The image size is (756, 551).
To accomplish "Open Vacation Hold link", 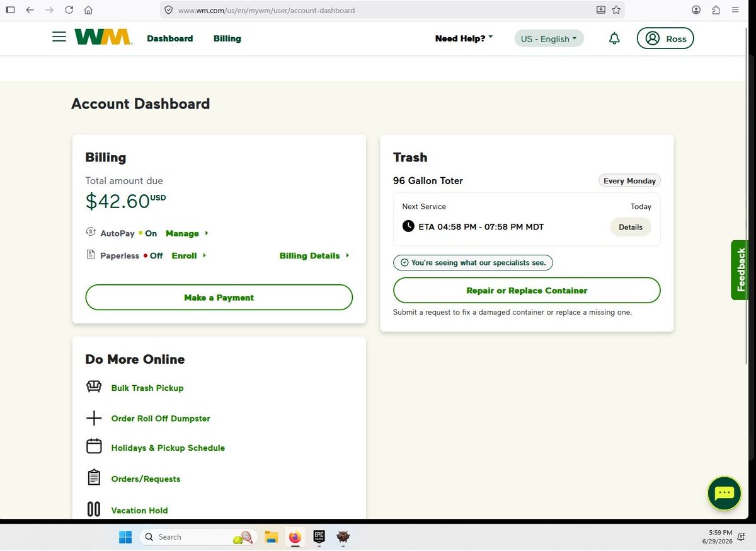I will click(139, 510).
